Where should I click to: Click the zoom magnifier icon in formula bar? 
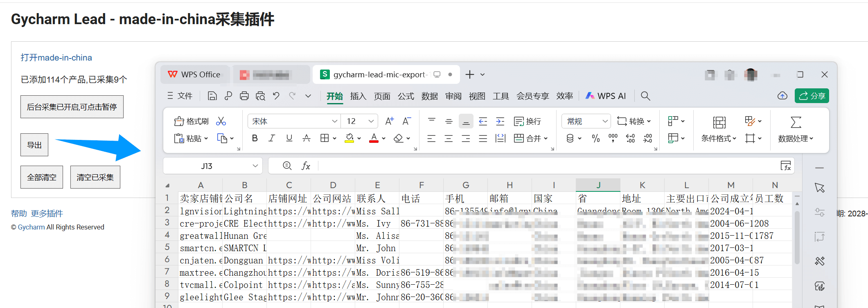click(287, 166)
